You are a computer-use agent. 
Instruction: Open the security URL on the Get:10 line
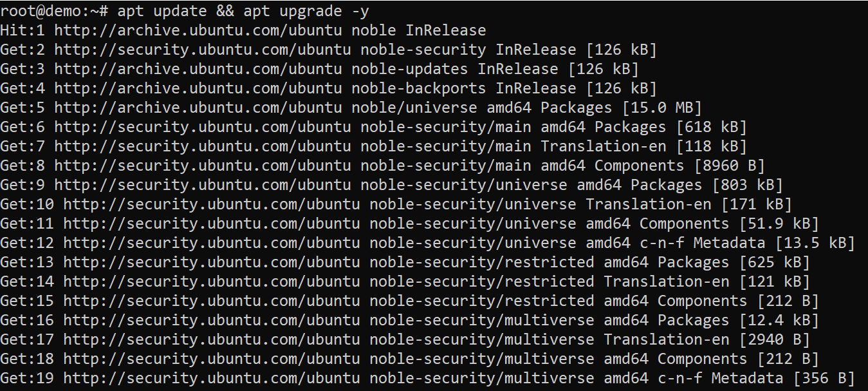coord(212,204)
